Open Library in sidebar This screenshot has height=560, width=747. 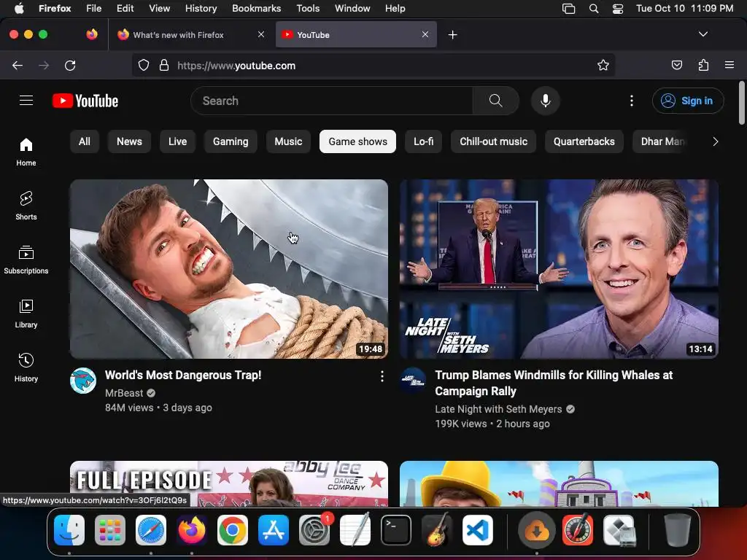(x=26, y=314)
